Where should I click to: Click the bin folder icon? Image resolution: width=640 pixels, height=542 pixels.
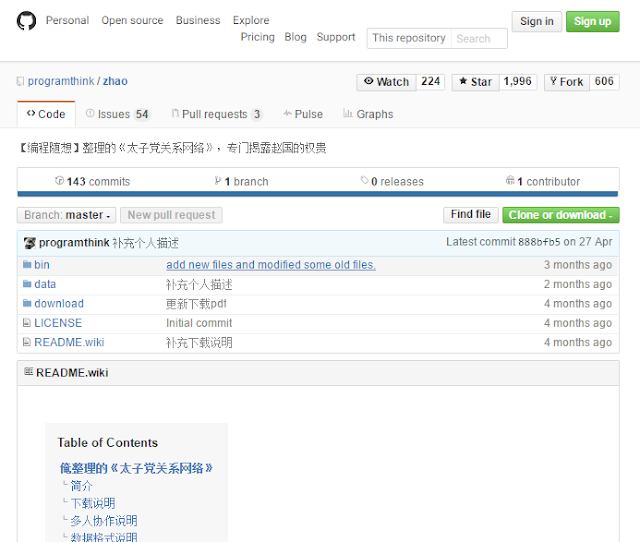pyautogui.click(x=27, y=264)
